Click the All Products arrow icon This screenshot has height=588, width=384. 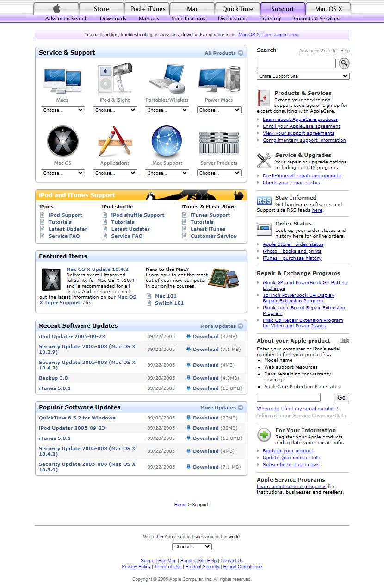coord(241,53)
